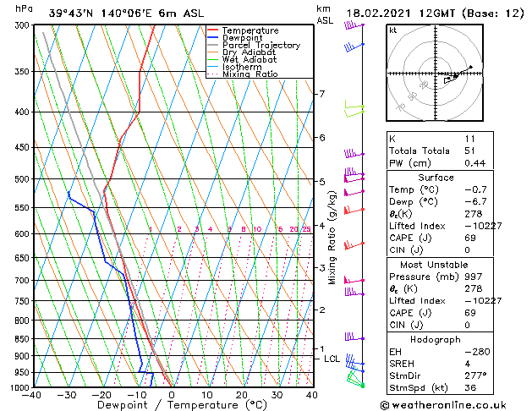Click the 600 hPa pressure label

(24, 234)
